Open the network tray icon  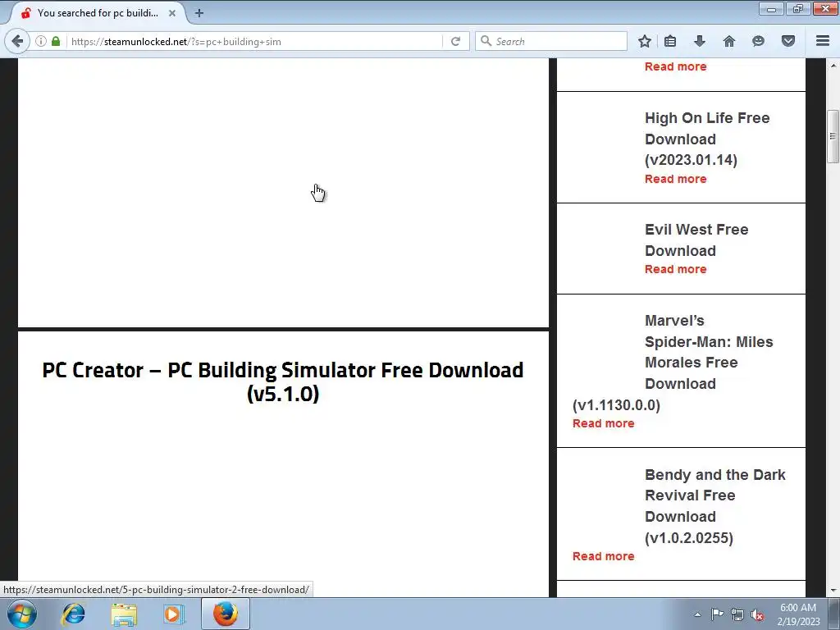[x=737, y=614]
